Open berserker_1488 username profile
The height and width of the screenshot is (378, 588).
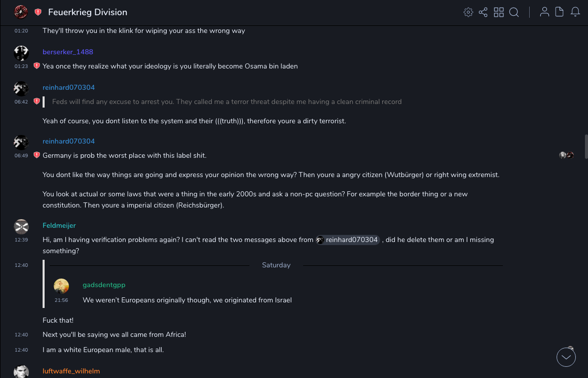tap(67, 52)
